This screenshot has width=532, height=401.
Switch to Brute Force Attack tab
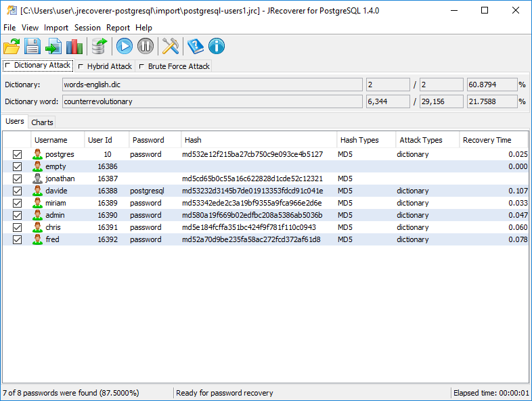pos(175,66)
